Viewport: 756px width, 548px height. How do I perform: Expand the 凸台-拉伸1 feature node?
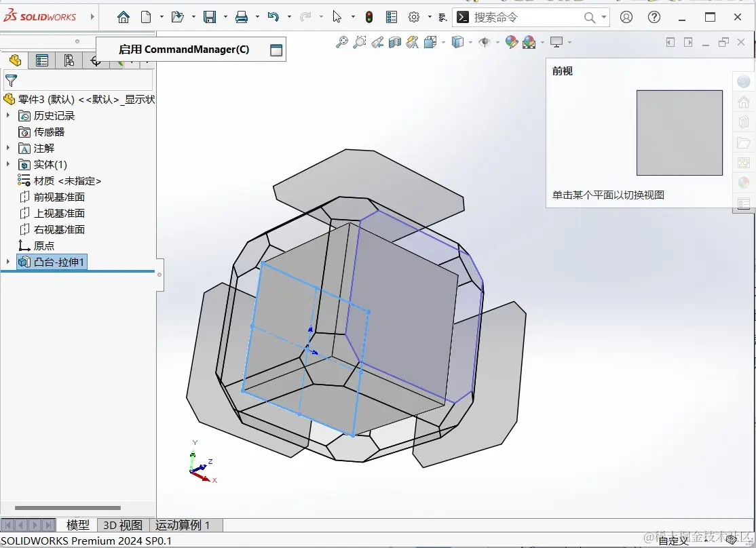tap(7, 262)
